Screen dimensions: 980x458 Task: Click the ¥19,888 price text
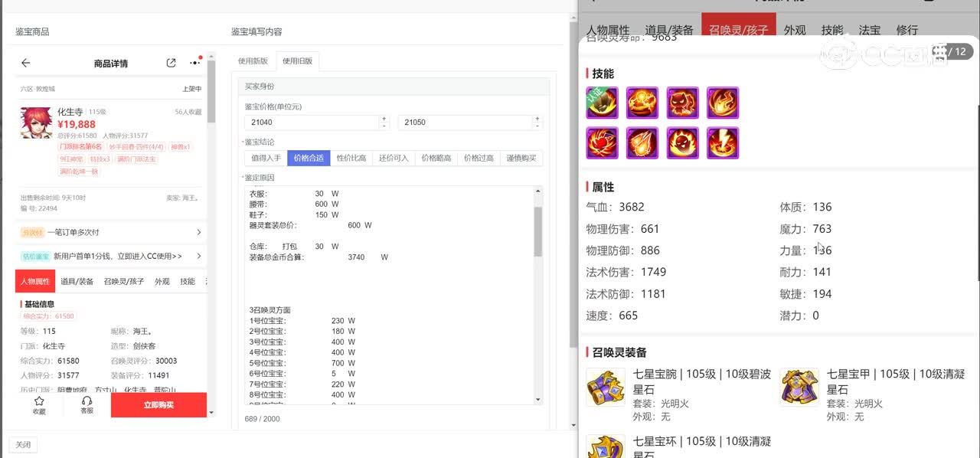(x=77, y=125)
